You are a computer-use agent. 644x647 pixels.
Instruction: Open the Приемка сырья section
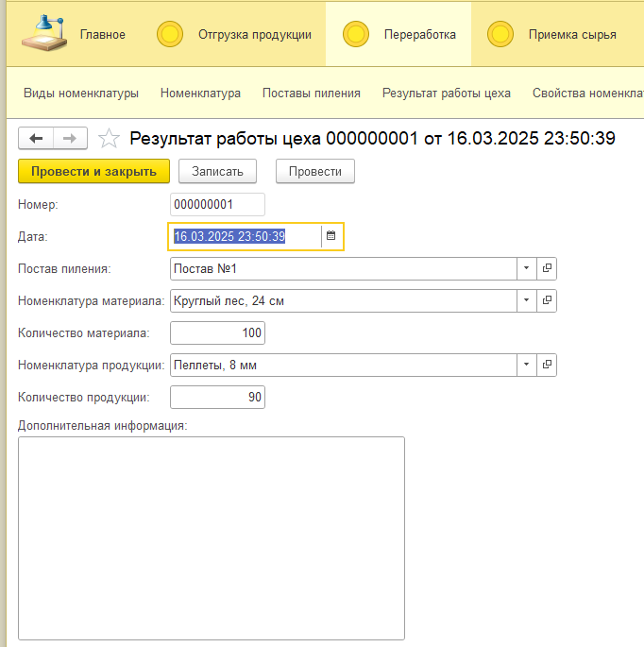(x=572, y=35)
